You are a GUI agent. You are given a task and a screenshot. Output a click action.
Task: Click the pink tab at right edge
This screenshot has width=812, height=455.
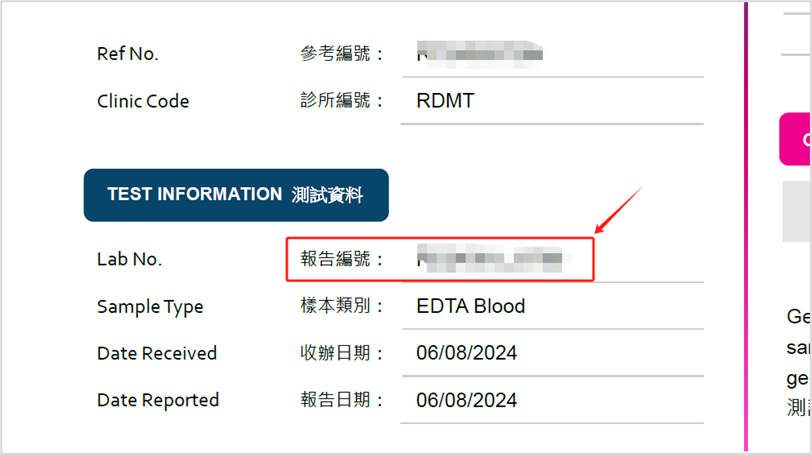(x=797, y=139)
